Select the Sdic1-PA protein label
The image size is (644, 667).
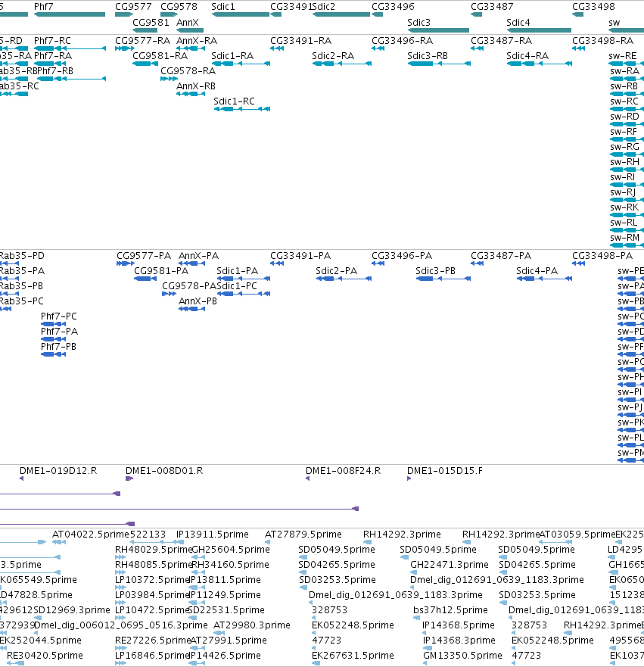click(x=237, y=271)
